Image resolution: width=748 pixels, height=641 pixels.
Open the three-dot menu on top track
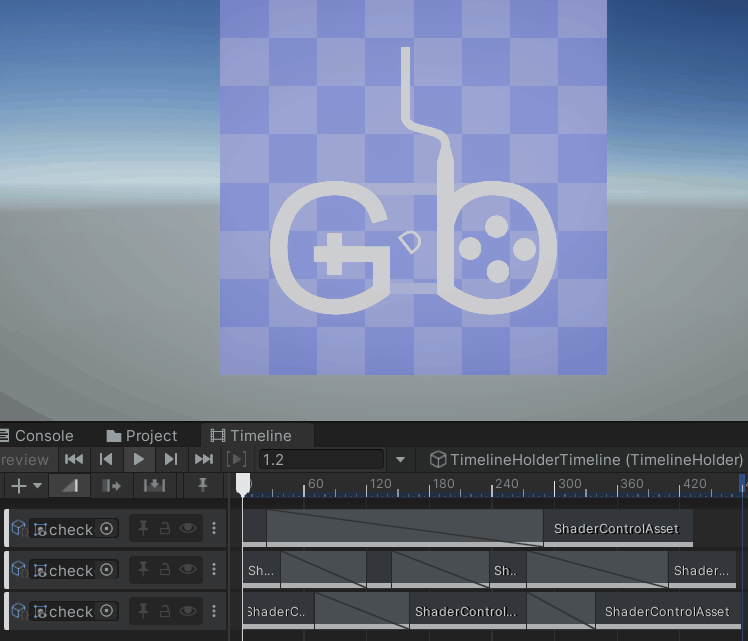(214, 528)
